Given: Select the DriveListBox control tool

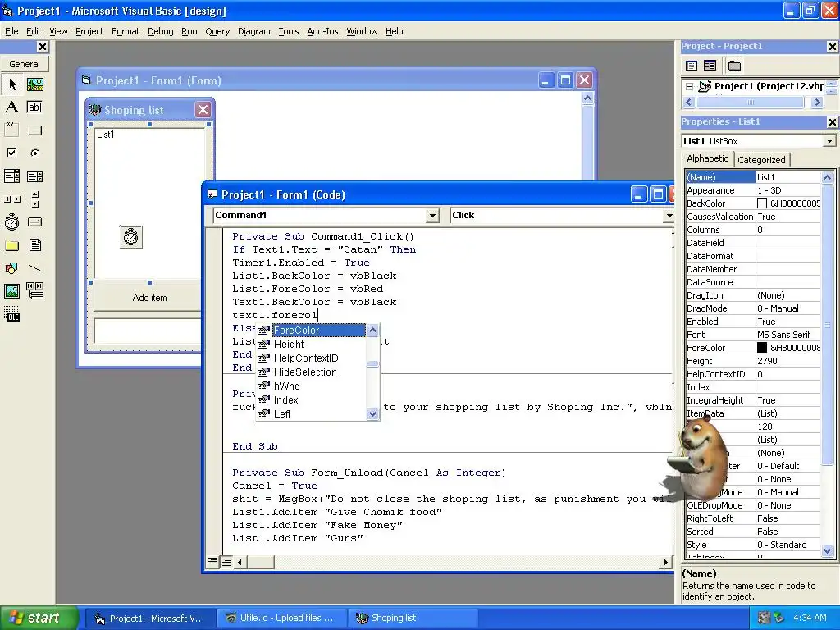Looking at the screenshot, I should (x=34, y=221).
